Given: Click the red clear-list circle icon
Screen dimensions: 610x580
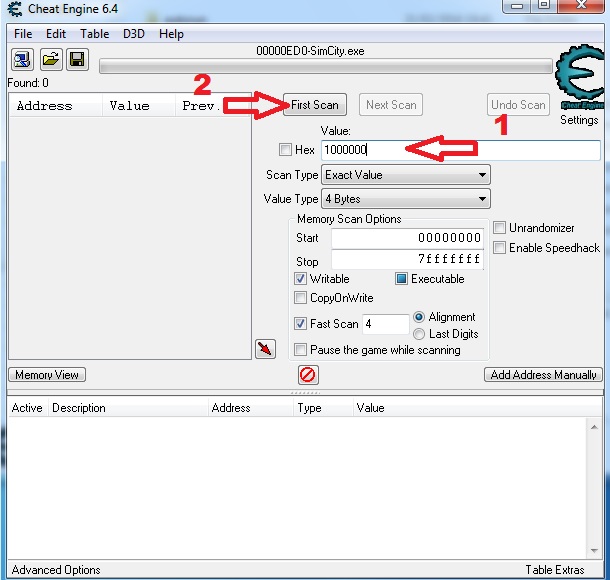Looking at the screenshot, I should tap(308, 375).
